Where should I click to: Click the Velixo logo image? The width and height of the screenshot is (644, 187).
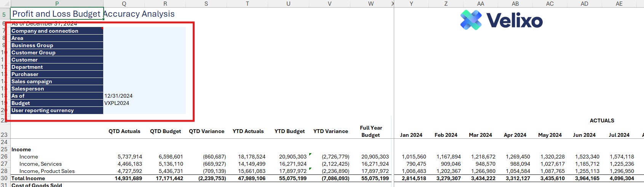pos(501,20)
